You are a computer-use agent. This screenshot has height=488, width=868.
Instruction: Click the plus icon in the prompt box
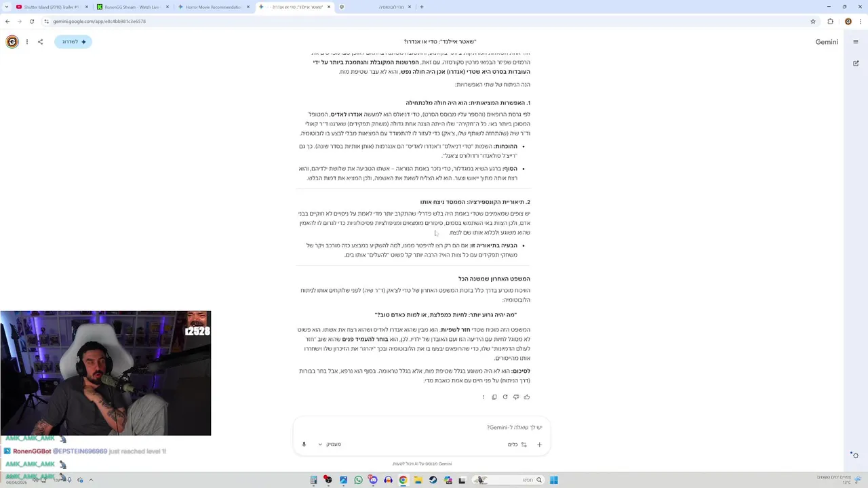coord(540,445)
